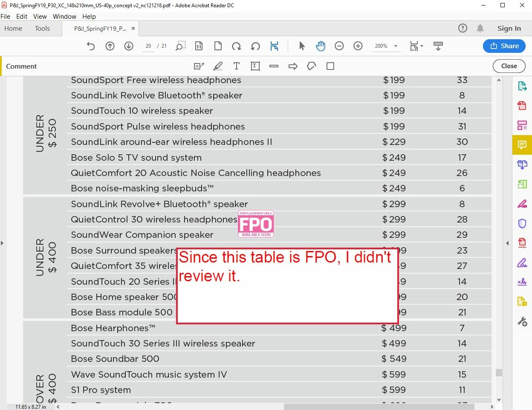Click the read mode keyboard icon
532x410 pixels.
[x=438, y=46]
